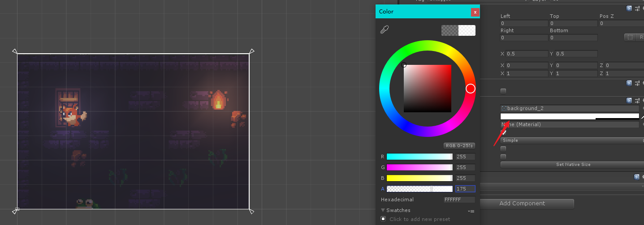Viewport: 644px width, 225px height.
Task: Click the R value field showing 255
Action: [x=465, y=157]
